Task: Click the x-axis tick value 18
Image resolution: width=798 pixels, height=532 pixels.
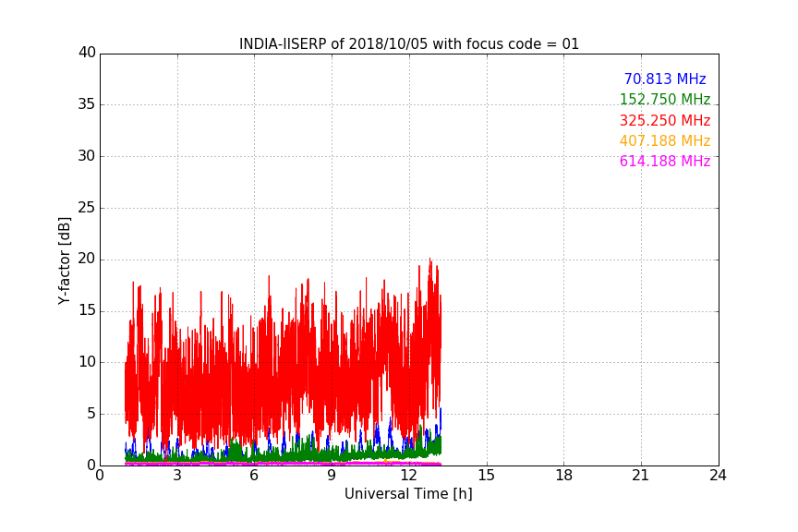Action: (564, 476)
